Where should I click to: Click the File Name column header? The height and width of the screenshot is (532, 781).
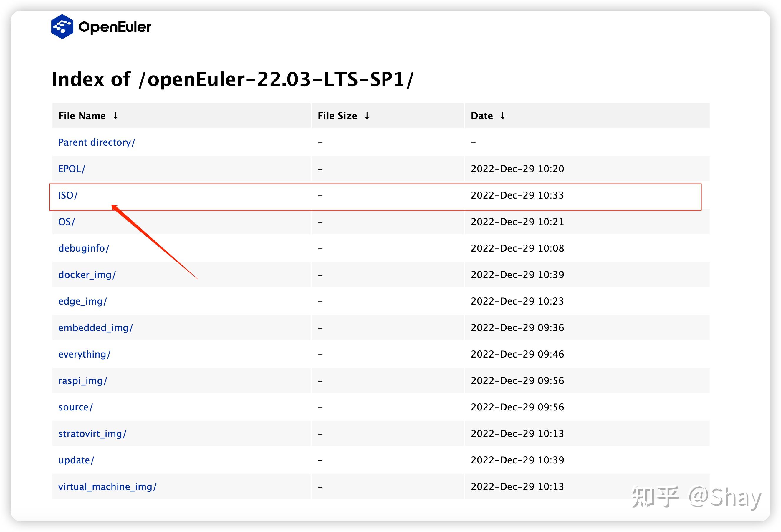(82, 116)
